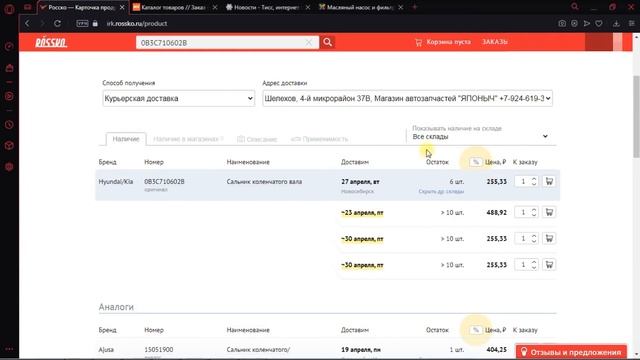Set quantity field in 27 апреля row
The width and height of the screenshot is (640, 360).
527,181
